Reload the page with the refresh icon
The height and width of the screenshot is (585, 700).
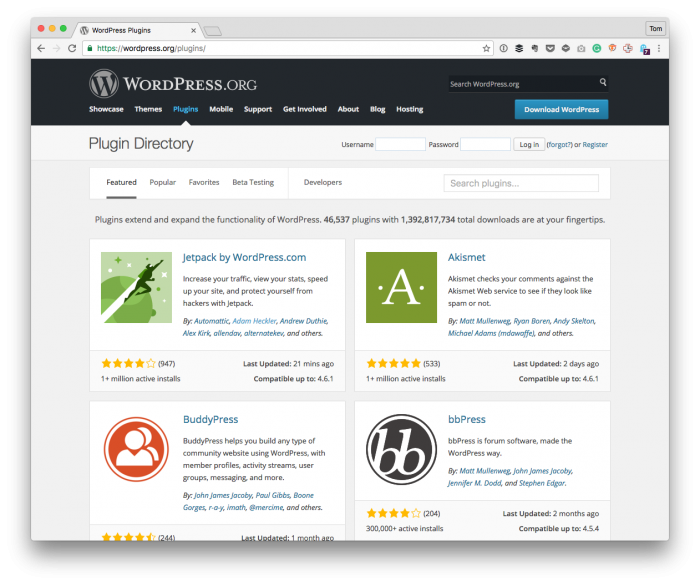point(72,48)
